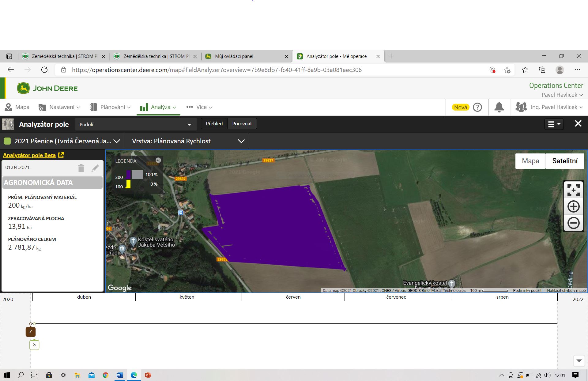Click the Porovnat button

point(242,124)
